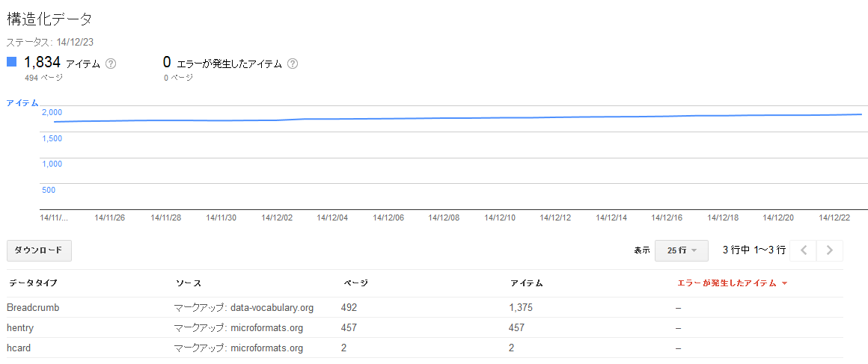Click the hcard row's microformats.org source
The image size is (868, 364).
239,348
